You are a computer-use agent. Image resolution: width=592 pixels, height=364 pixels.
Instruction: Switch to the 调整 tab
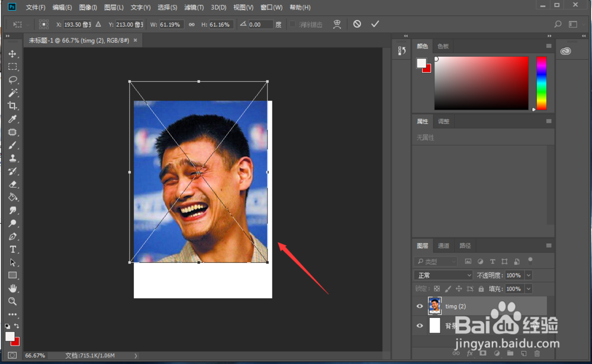pos(443,121)
